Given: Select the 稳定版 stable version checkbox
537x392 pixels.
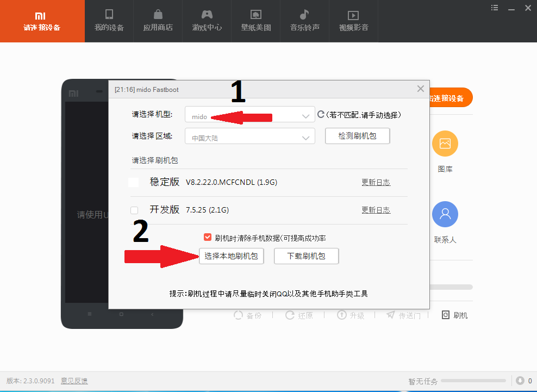Looking at the screenshot, I should pyautogui.click(x=133, y=182).
